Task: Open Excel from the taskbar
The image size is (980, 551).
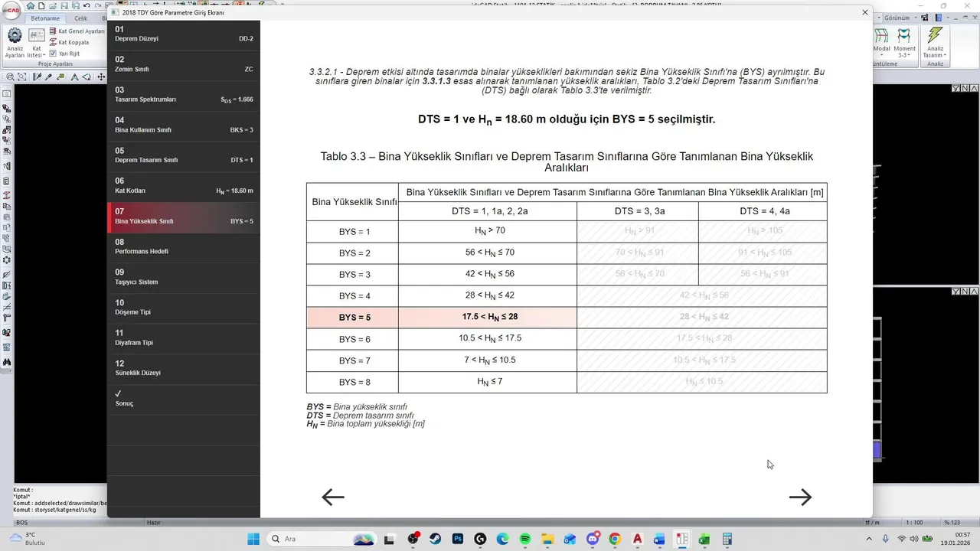Action: (x=704, y=539)
